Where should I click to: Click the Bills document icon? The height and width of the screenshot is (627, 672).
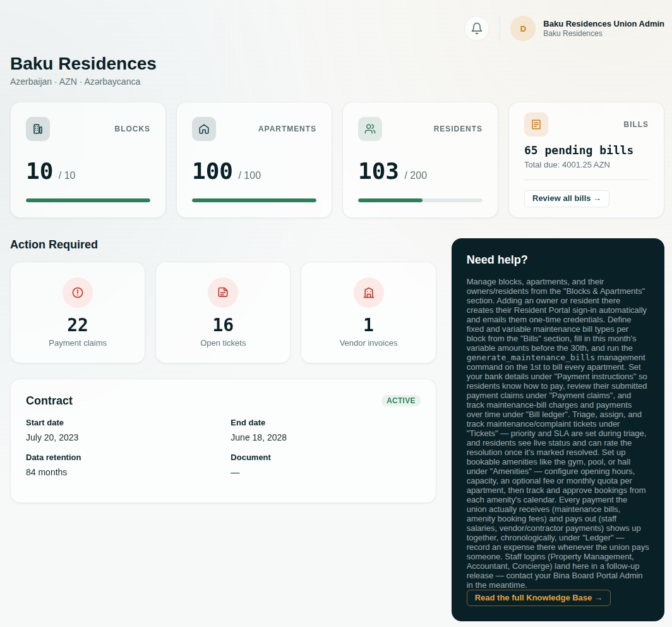point(536,125)
